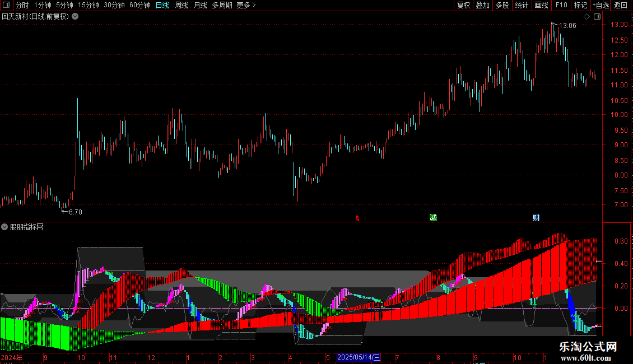633x364 pixels.
Task: Click the 标记 mark button
Action: coord(580,5)
